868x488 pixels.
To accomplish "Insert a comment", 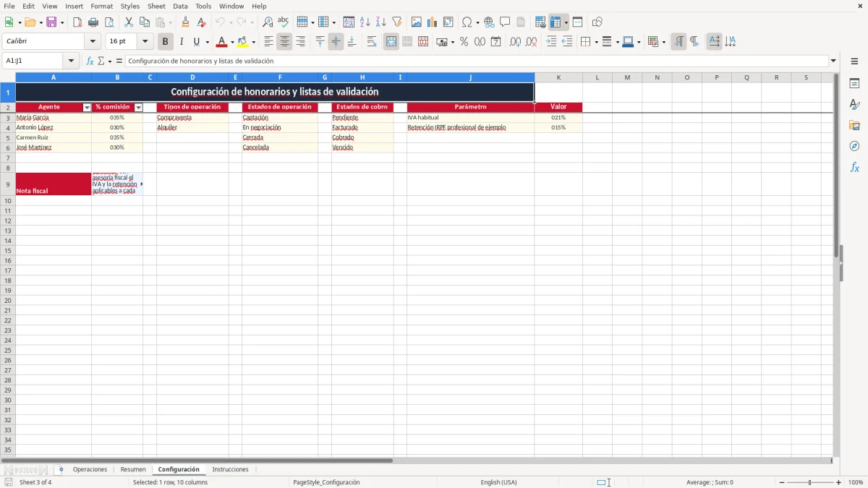I will [x=505, y=22].
